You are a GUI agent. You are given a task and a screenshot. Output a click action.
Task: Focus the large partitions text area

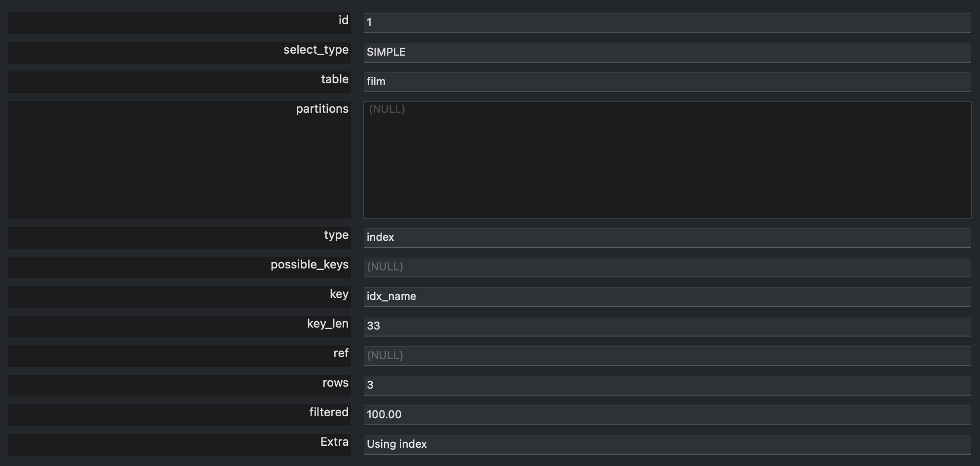tap(666, 160)
